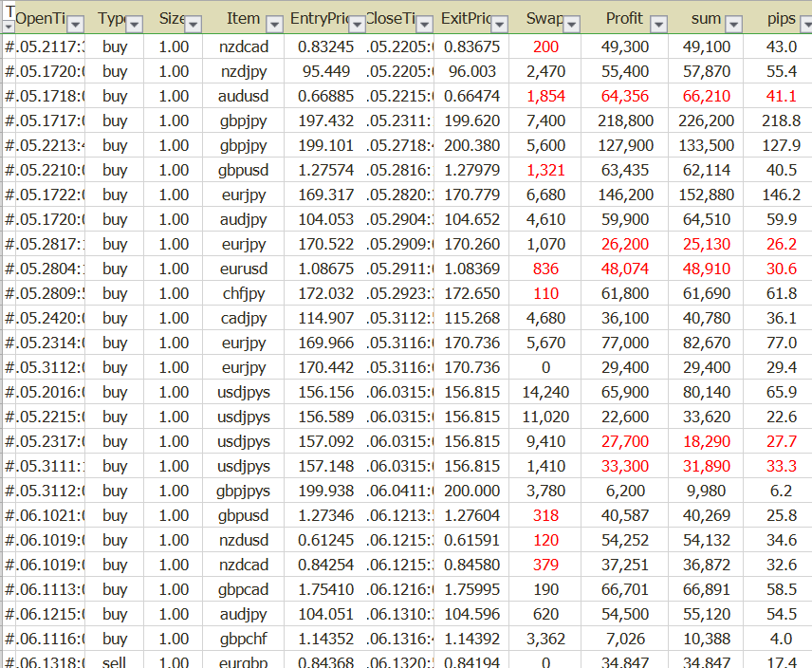Select sum value 226,200
This screenshot has height=668, width=812.
tap(706, 121)
